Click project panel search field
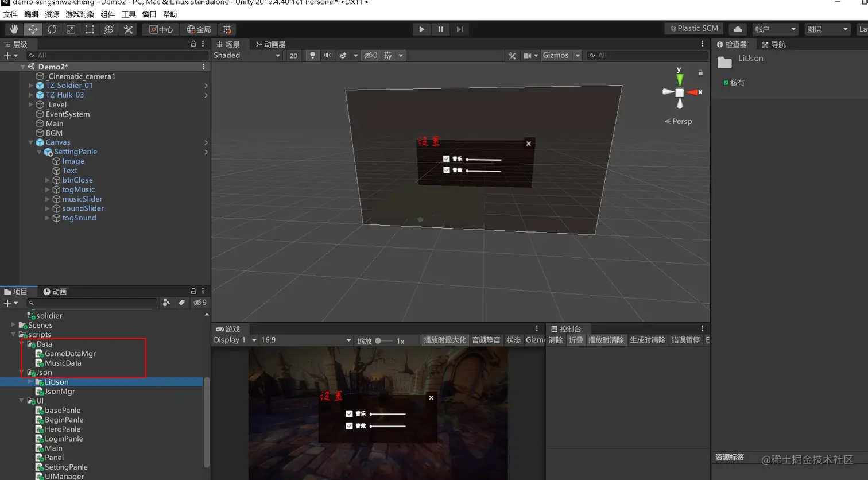 pos(92,303)
